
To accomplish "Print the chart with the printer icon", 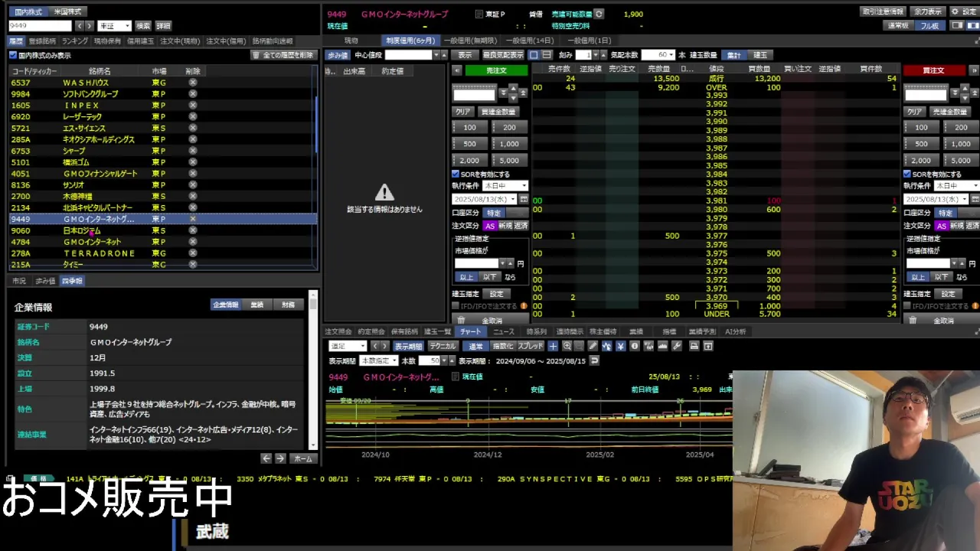I will point(694,346).
